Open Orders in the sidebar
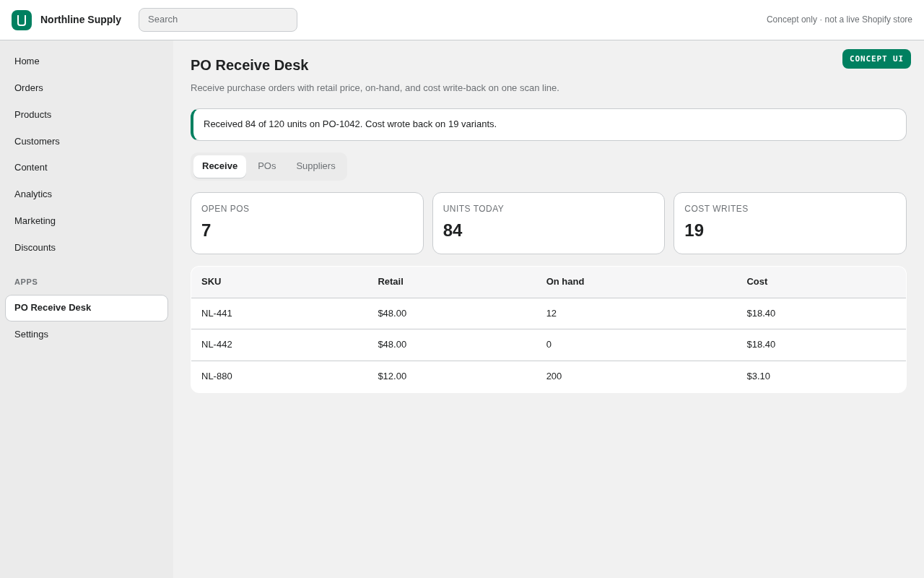Image resolution: width=924 pixels, height=578 pixels. 87,88
